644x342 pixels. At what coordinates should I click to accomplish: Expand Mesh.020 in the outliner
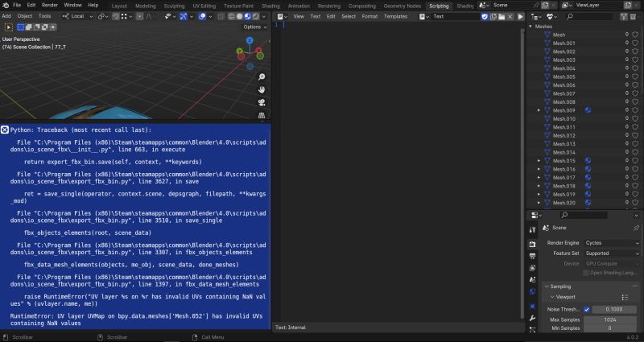pos(539,203)
